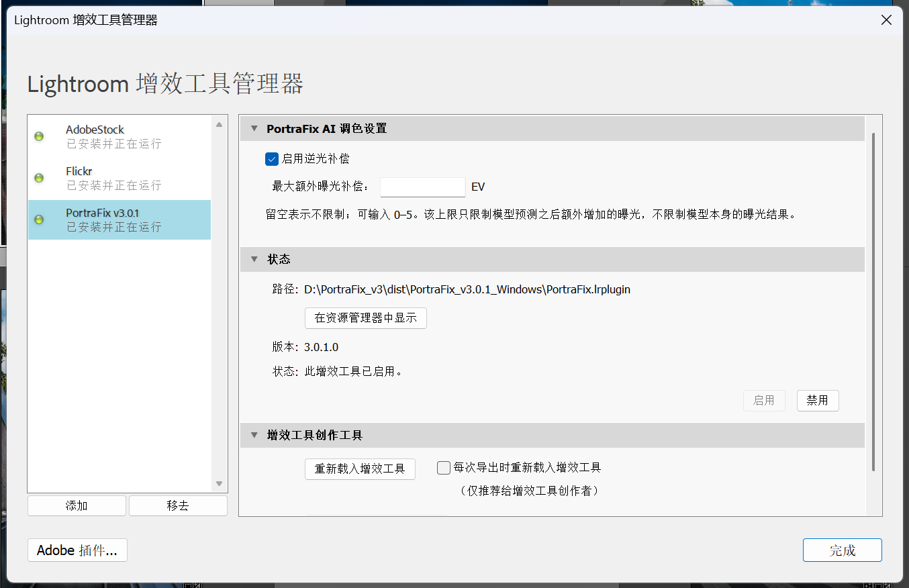
Task: Enable 每次导出时重新载入增效工具 checkbox
Action: pos(444,468)
